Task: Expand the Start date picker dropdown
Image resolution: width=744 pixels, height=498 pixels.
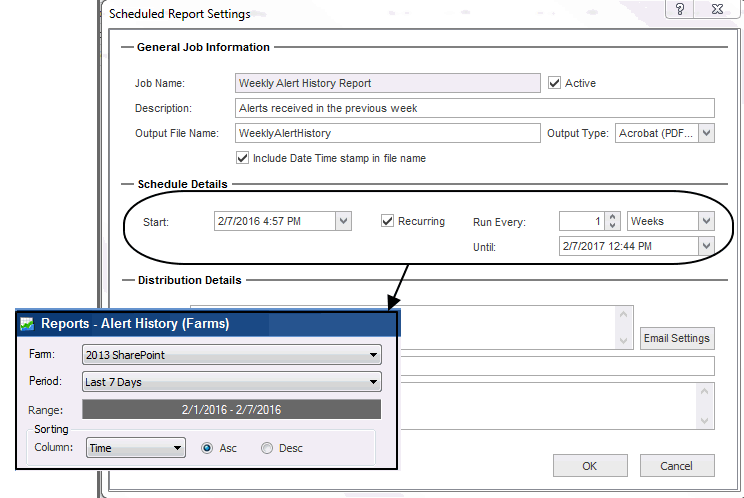Action: 343,221
